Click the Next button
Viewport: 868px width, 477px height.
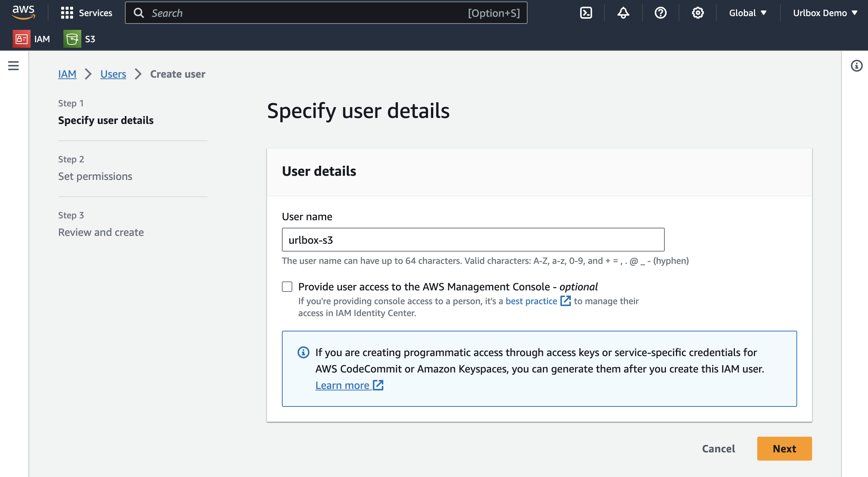point(784,449)
